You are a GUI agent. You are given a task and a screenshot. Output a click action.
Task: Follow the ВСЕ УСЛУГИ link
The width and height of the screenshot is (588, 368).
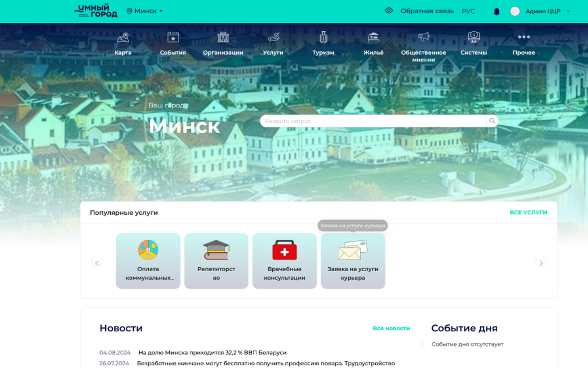pos(528,212)
